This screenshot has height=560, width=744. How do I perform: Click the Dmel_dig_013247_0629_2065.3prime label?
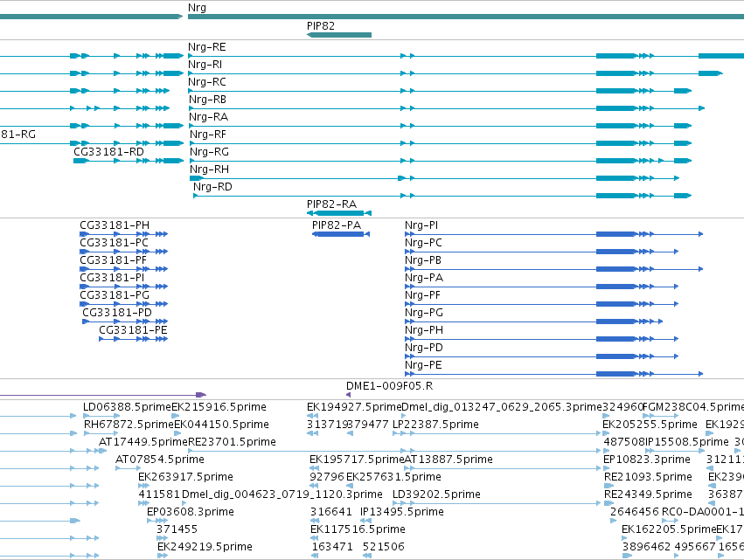point(502,407)
